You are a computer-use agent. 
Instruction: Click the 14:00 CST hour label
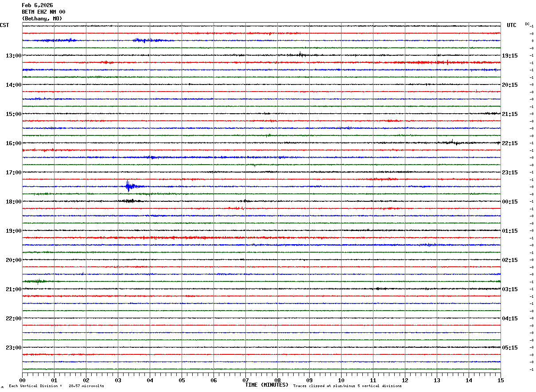[x=14, y=85]
